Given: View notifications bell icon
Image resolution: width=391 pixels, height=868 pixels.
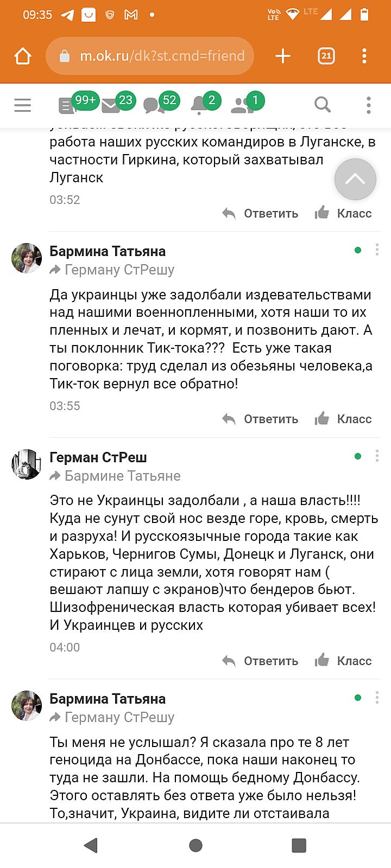Looking at the screenshot, I should pyautogui.click(x=200, y=105).
